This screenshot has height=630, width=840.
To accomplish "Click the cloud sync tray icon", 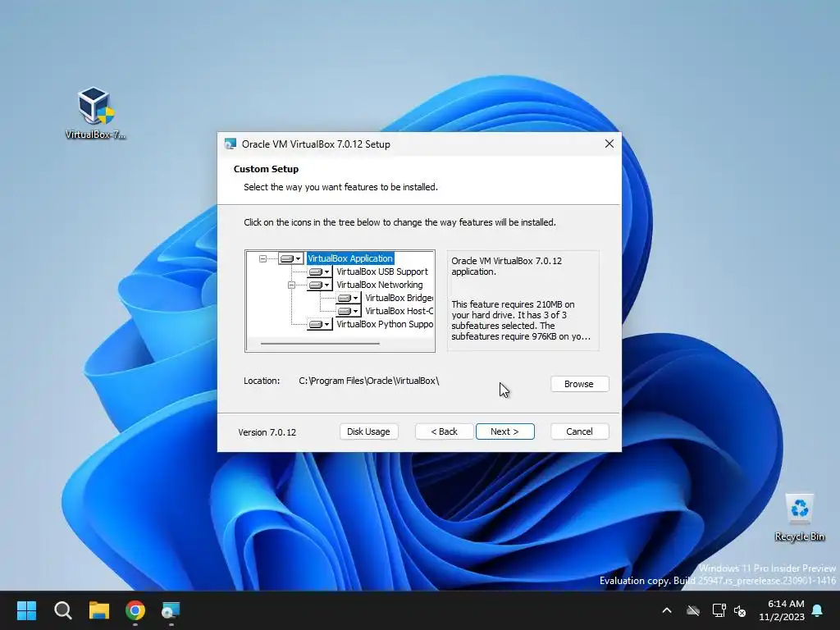I will click(x=693, y=610).
